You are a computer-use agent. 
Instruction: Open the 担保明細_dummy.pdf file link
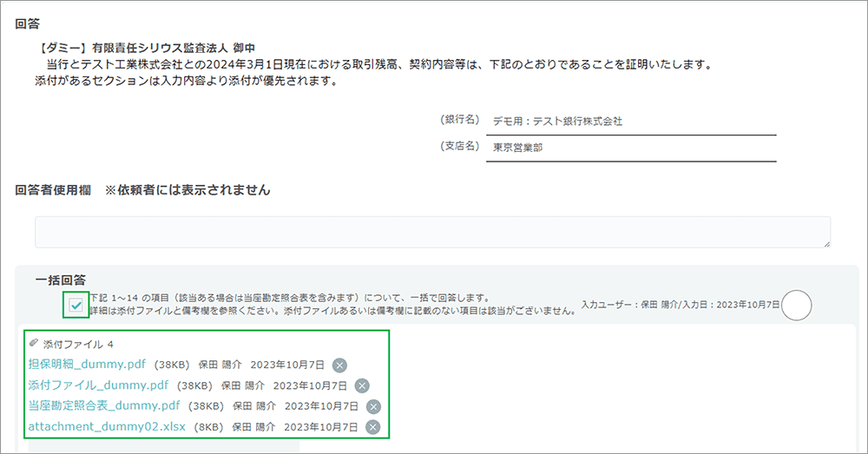tap(87, 365)
